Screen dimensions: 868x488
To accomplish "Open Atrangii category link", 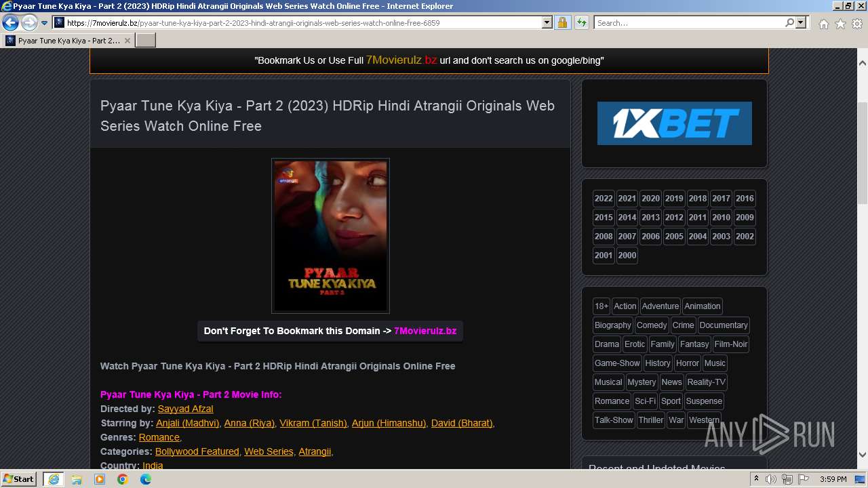I will pos(315,451).
